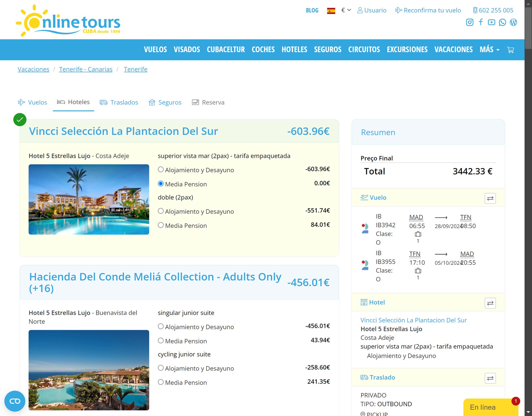This screenshot has height=416, width=532.
Task: Open the Facebook social icon
Action: [x=481, y=22]
